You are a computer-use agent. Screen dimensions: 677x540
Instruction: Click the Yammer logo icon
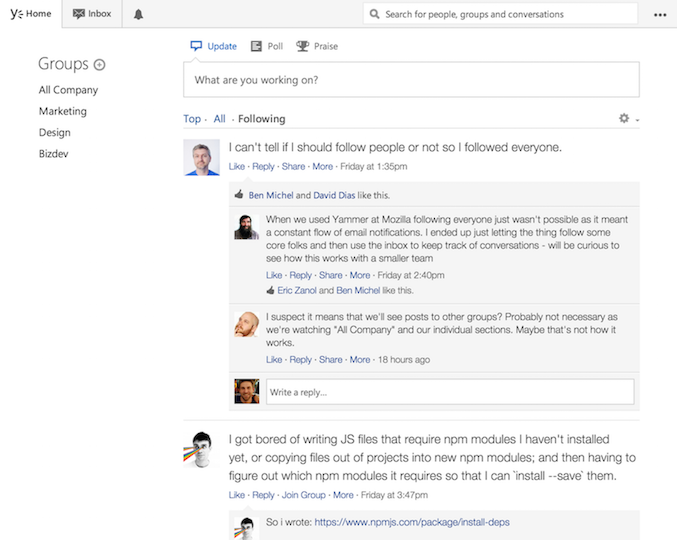[x=16, y=14]
